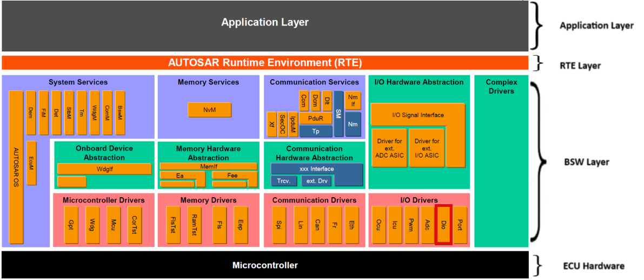Select the MemIf block
This screenshot has height=280, width=644.
click(208, 166)
